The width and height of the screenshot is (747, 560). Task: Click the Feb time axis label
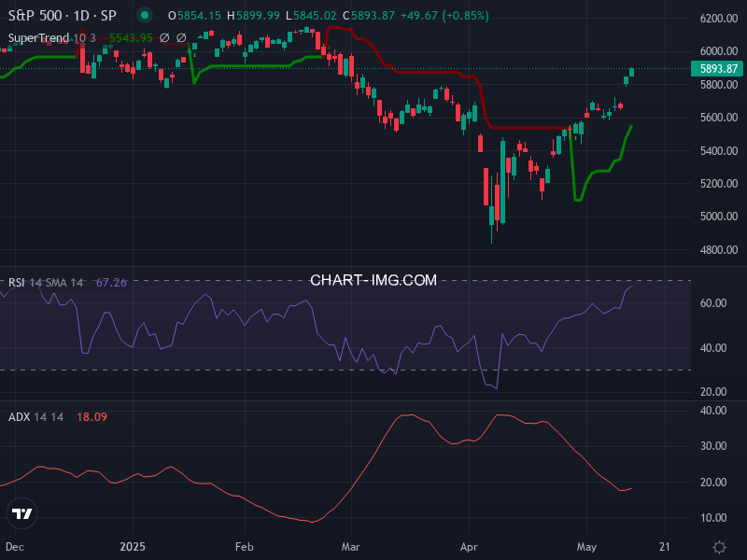tap(245, 547)
